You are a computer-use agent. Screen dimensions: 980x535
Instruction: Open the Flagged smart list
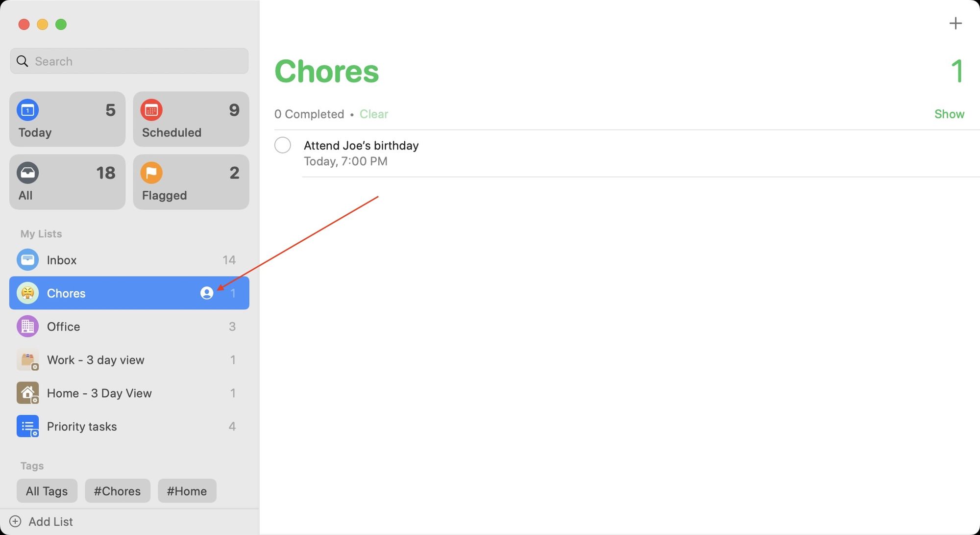point(191,181)
